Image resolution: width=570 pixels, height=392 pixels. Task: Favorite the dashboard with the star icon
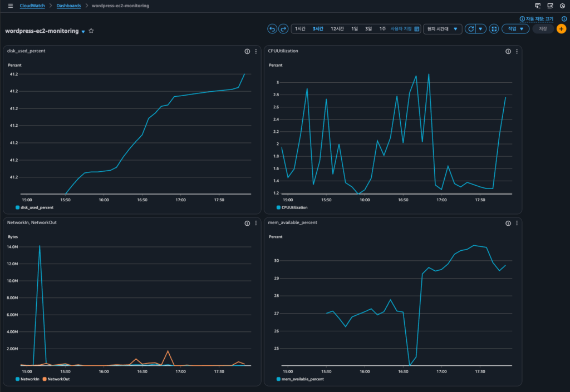click(91, 31)
